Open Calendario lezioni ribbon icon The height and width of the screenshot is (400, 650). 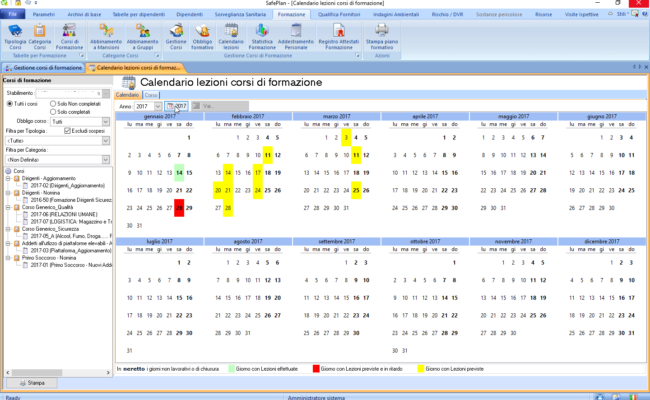(x=231, y=37)
